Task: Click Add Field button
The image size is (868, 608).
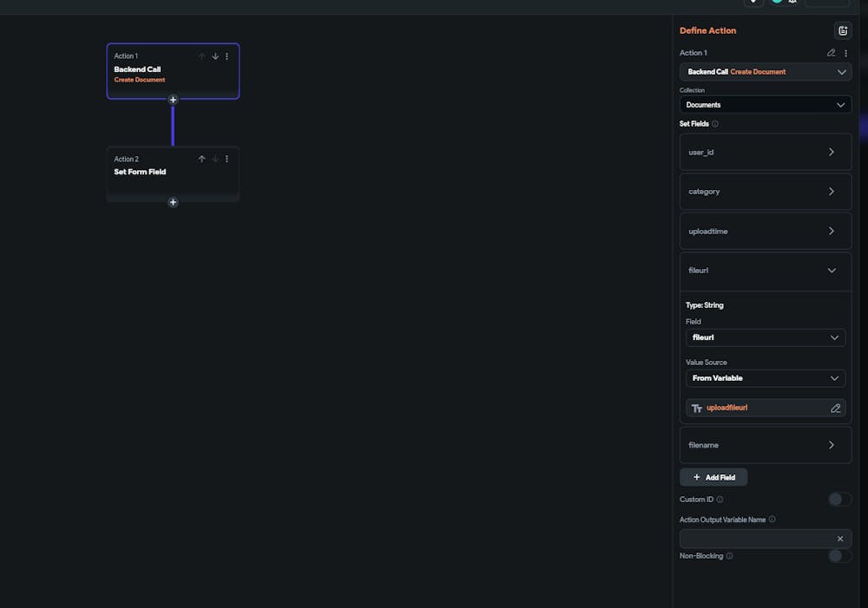Action: (x=713, y=477)
